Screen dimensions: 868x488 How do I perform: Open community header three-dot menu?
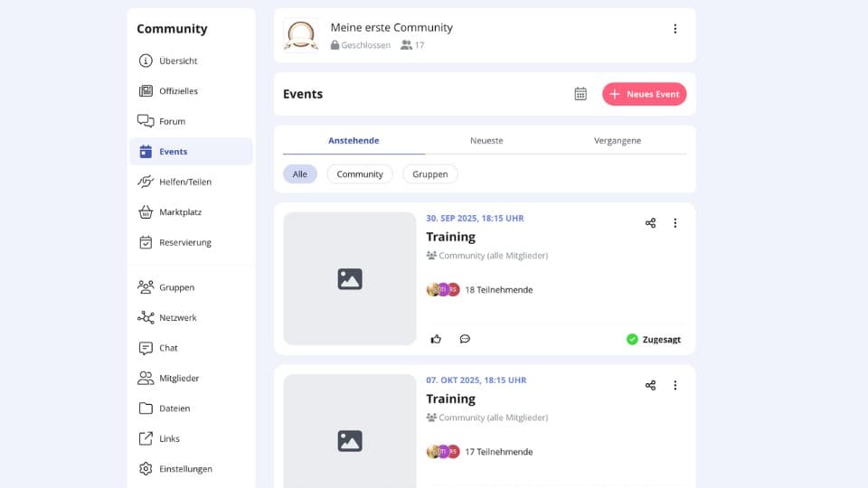[675, 29]
